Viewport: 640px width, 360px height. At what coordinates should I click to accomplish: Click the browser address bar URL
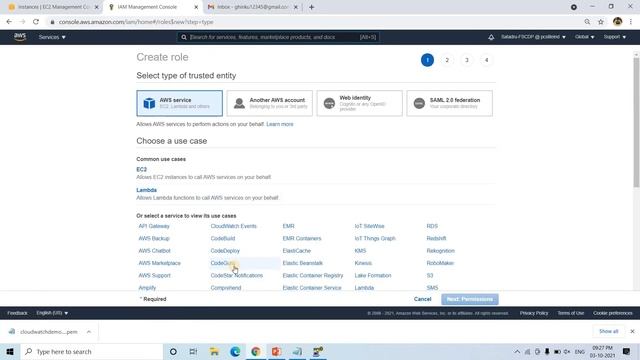[x=136, y=22]
